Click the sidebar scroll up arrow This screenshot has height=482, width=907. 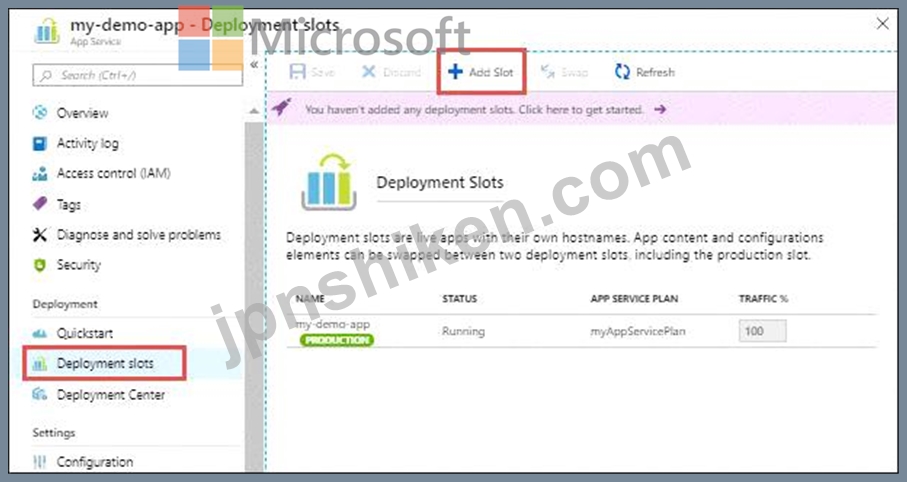coord(254,111)
